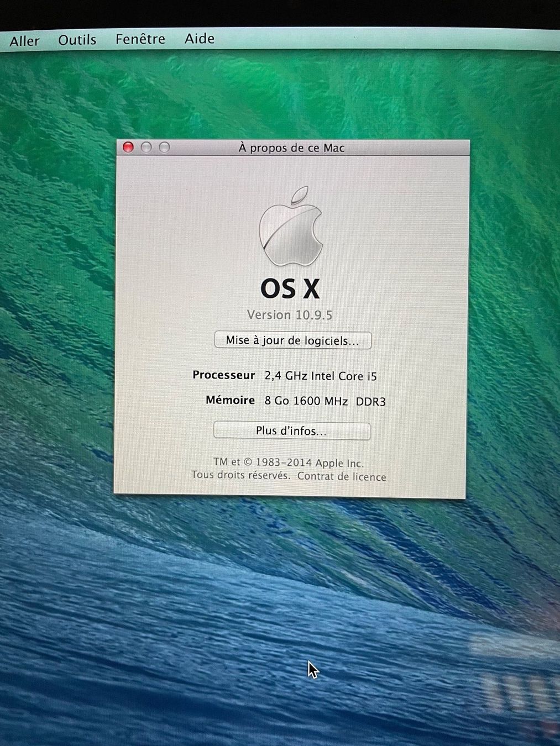560x746 pixels.
Task: Open the Aller menu
Action: pos(24,41)
